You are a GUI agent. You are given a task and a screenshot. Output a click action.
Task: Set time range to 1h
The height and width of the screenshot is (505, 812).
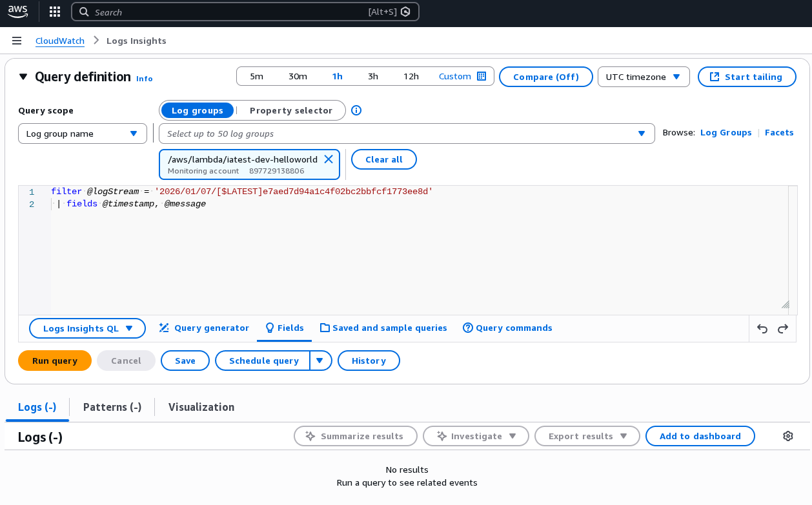point(338,76)
